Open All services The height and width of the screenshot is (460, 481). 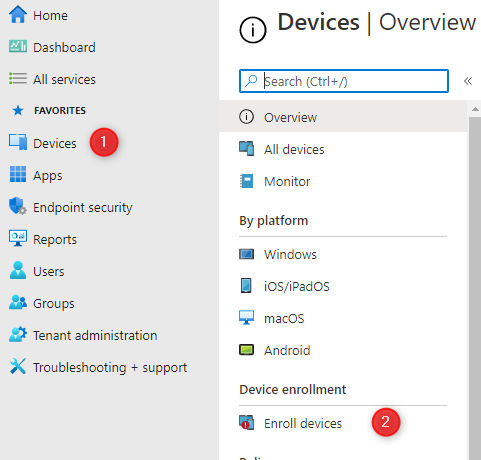click(x=64, y=79)
